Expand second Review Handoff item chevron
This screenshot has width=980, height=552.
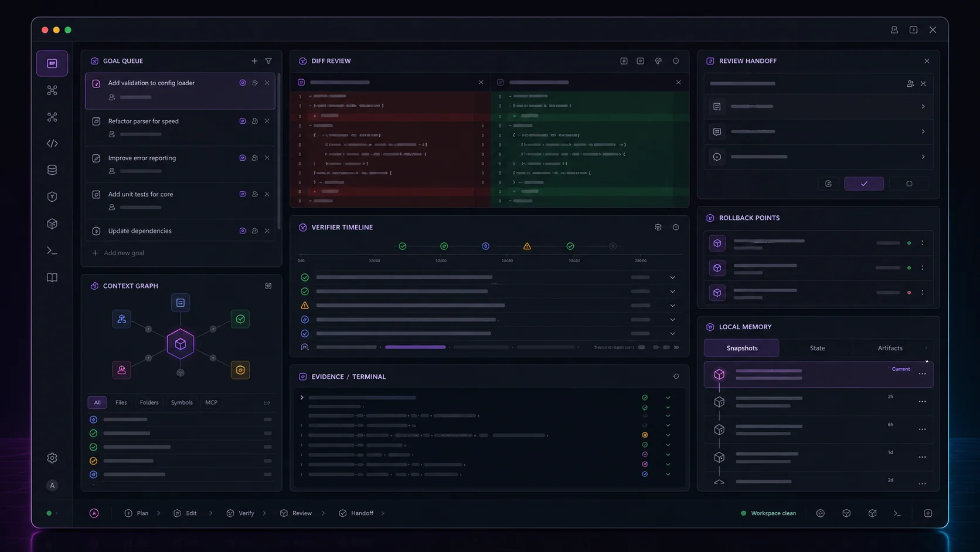[x=923, y=132]
